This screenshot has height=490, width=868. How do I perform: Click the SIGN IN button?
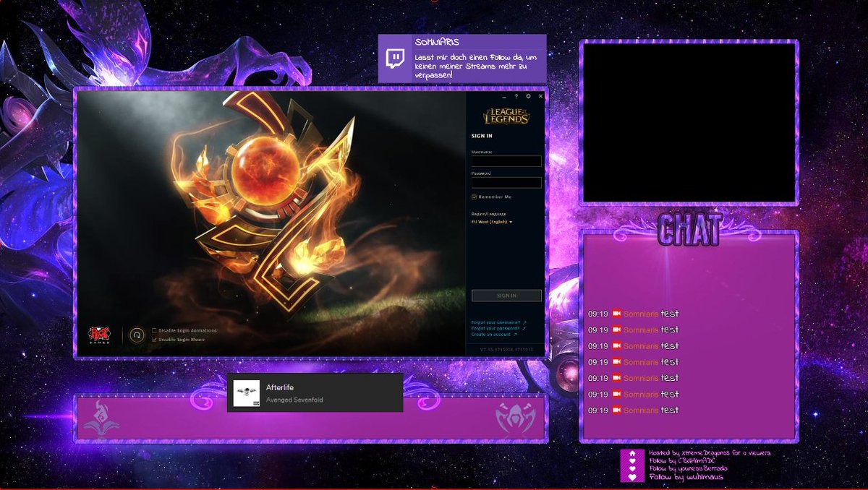[x=506, y=296]
